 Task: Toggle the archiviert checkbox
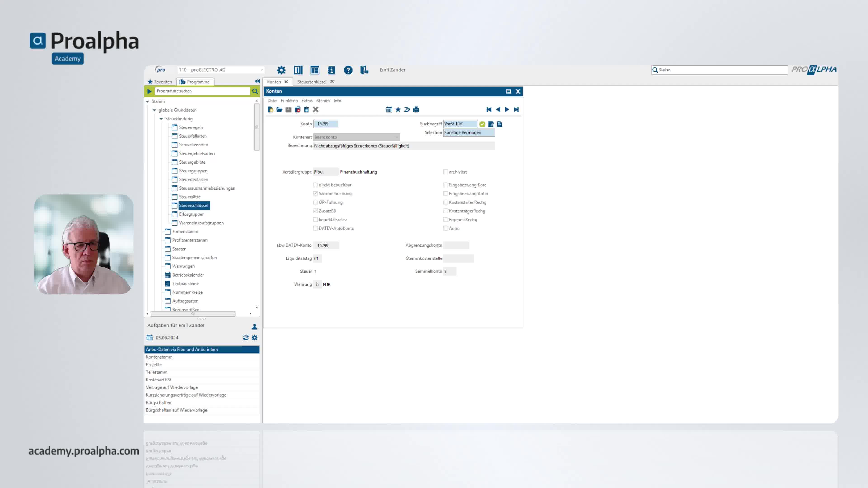[x=446, y=172]
